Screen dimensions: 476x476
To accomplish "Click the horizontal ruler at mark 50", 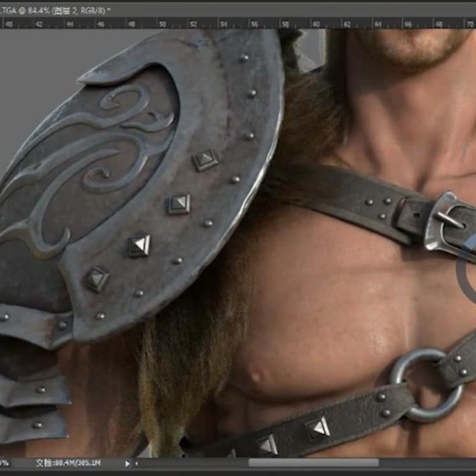I will click(x=162, y=24).
